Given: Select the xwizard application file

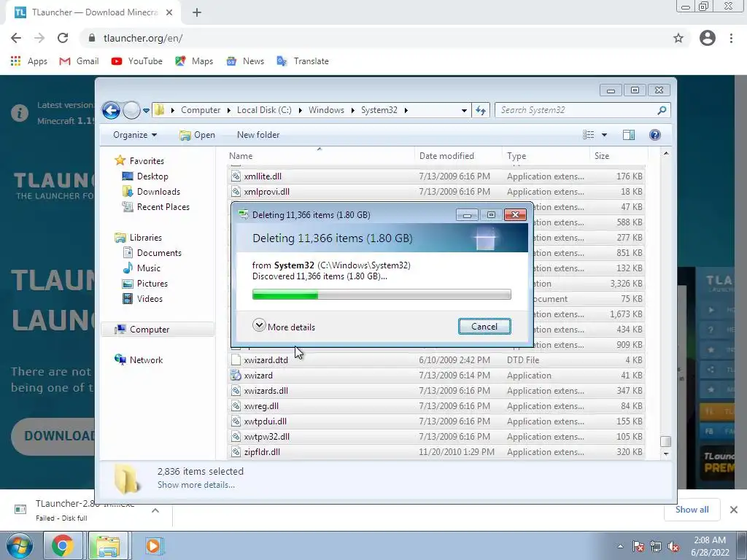Looking at the screenshot, I should (436, 376).
